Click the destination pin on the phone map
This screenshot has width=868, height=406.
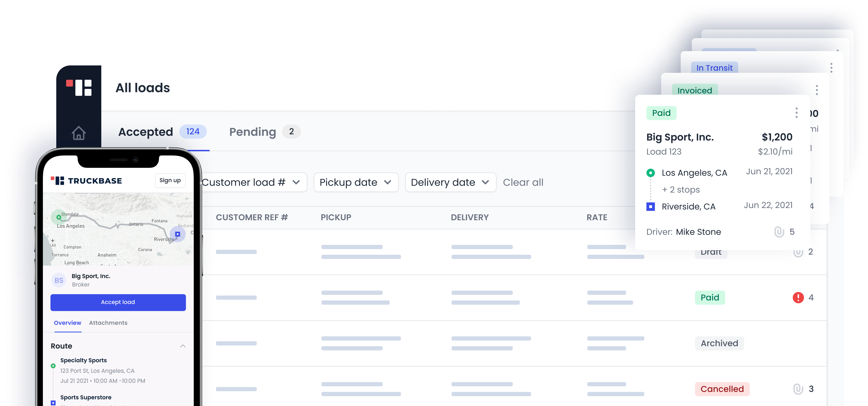point(178,234)
